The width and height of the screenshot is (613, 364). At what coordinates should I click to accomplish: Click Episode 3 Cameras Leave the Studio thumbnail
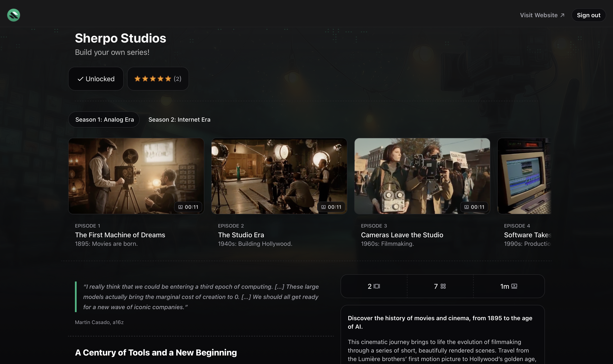tap(422, 176)
